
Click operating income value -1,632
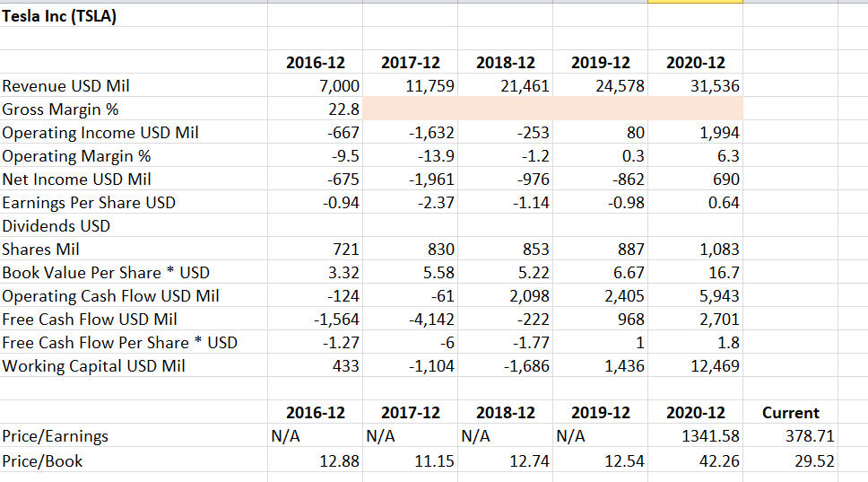(432, 133)
